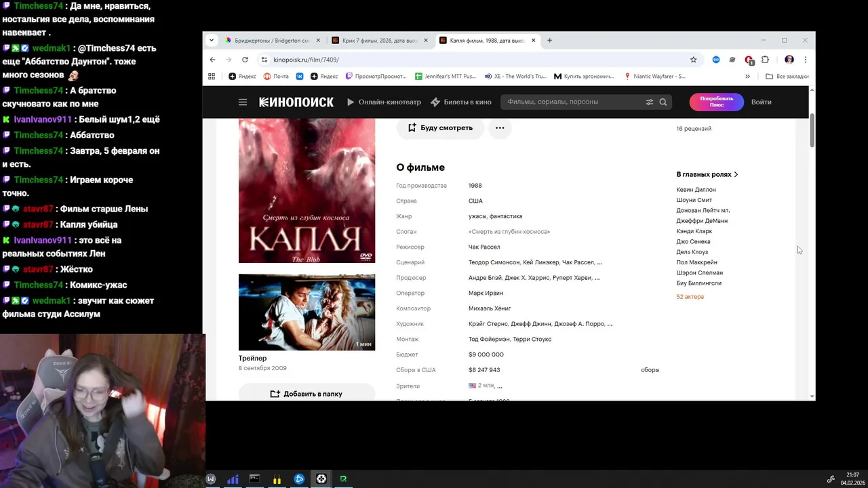The width and height of the screenshot is (868, 488).
Task: Open the сборы box office link
Action: click(x=650, y=370)
